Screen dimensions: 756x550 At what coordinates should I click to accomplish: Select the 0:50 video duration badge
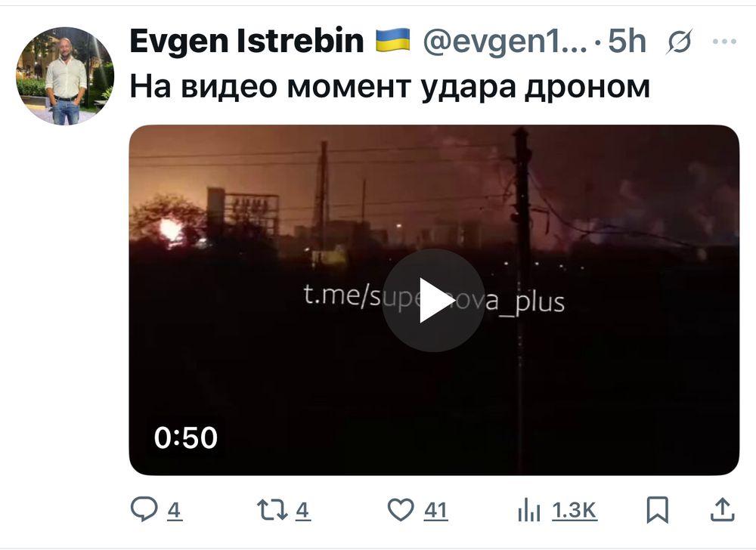[186, 437]
